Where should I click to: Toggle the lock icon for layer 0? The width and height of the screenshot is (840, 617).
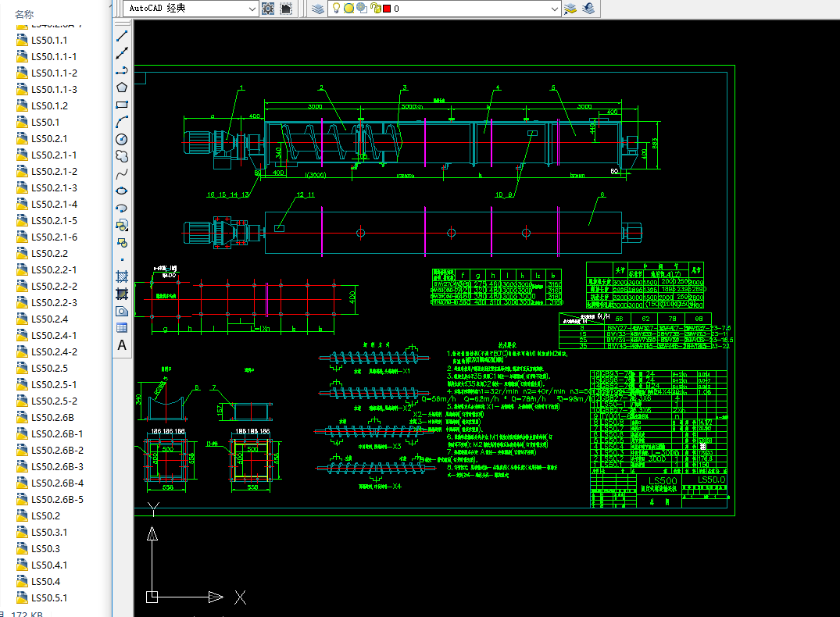(375, 8)
